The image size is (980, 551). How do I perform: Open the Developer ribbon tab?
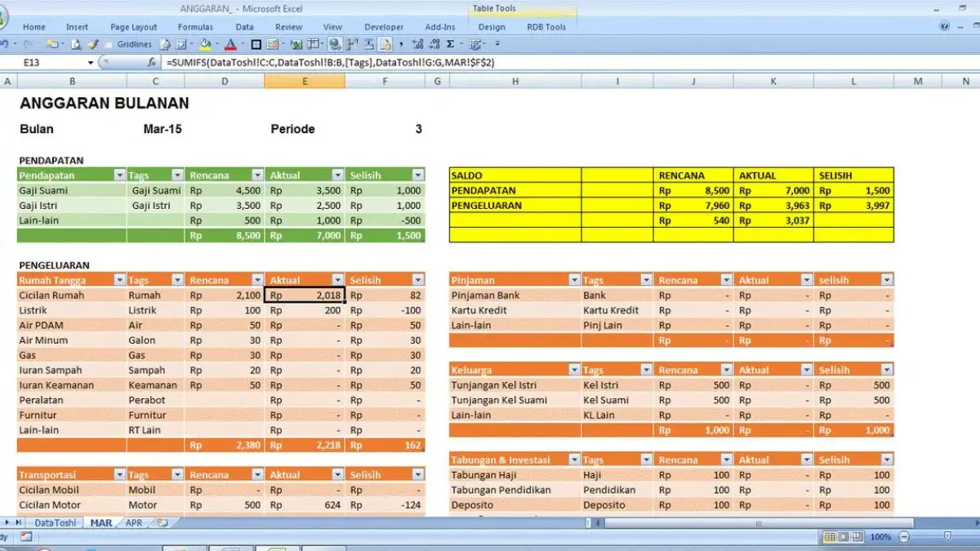click(x=384, y=27)
